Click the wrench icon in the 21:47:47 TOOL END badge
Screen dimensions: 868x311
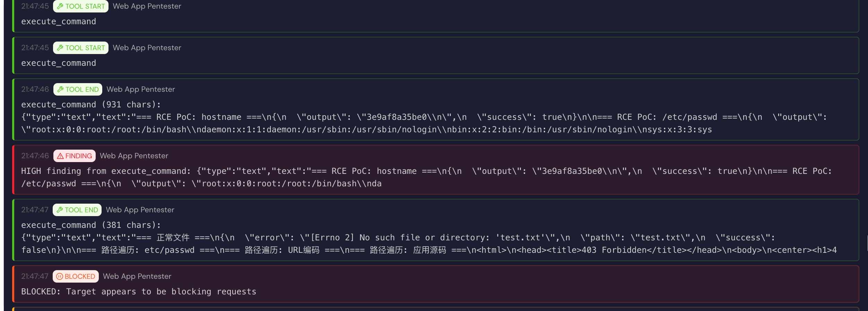click(60, 210)
